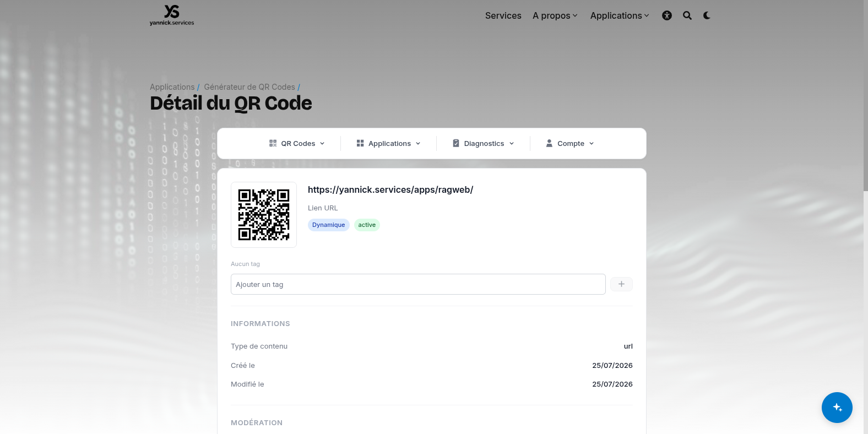The width and height of the screenshot is (868, 434).
Task: Expand the submenu Applications chevron
Action: (x=418, y=144)
